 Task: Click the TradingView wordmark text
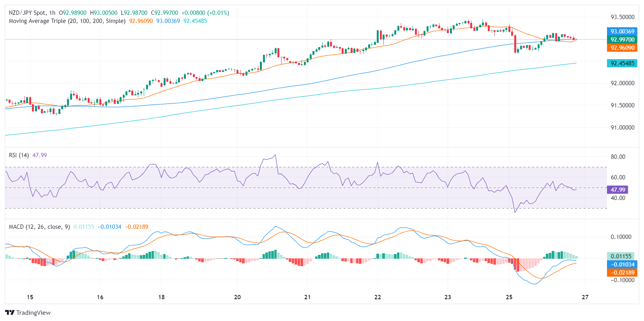pos(34,312)
